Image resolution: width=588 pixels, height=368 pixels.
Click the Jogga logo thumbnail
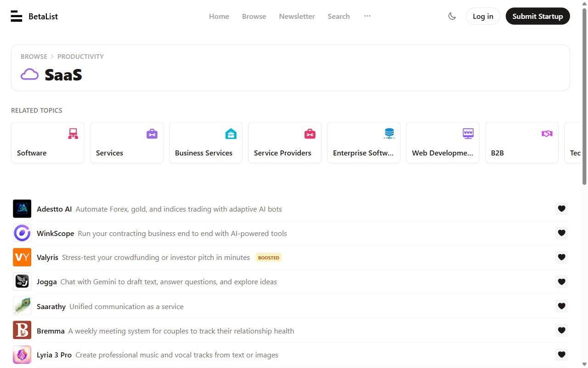22,282
